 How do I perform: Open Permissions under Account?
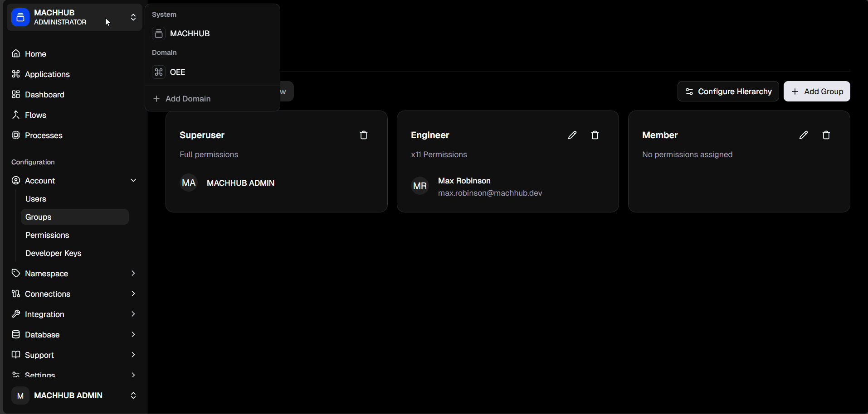pyautogui.click(x=75, y=235)
